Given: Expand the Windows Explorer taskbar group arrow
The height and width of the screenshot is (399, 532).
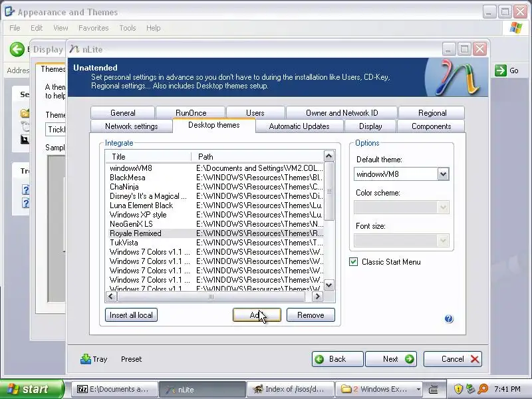Looking at the screenshot, I should tap(418, 389).
